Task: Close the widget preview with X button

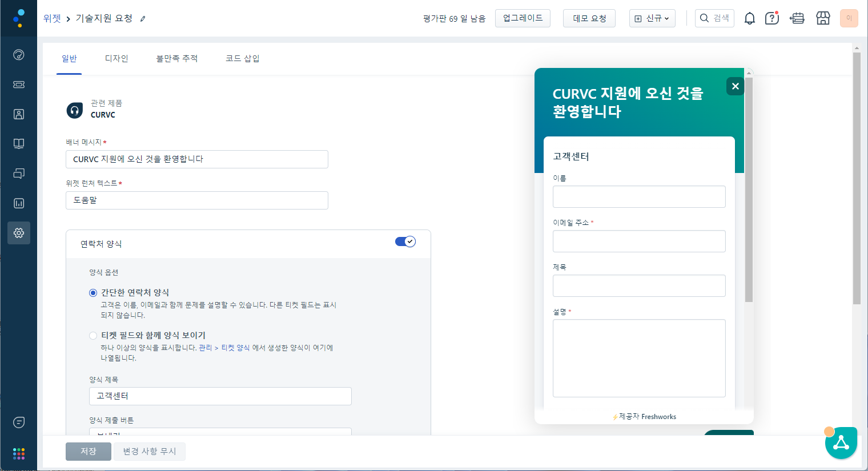Action: pos(735,86)
